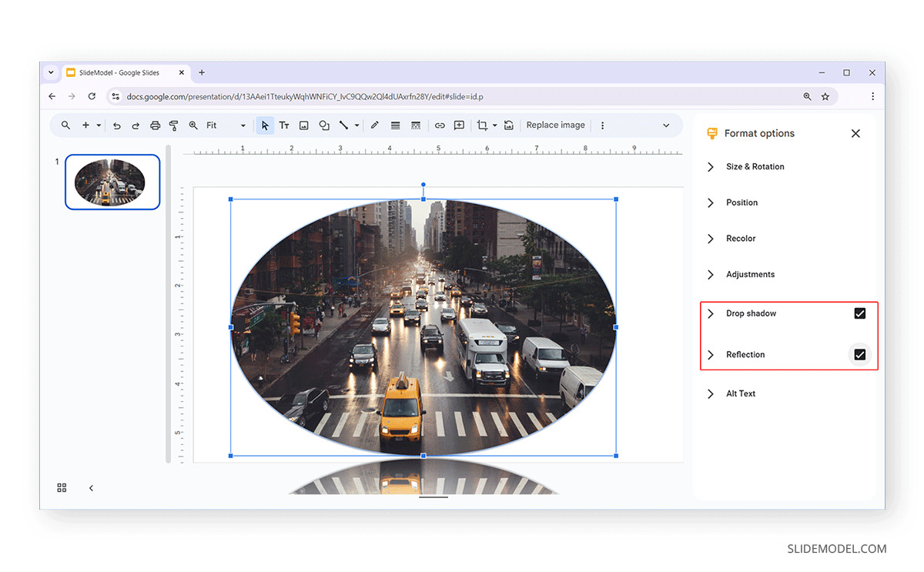Viewport: 924px width, 572px height.
Task: Select the Line tool
Action: point(344,125)
